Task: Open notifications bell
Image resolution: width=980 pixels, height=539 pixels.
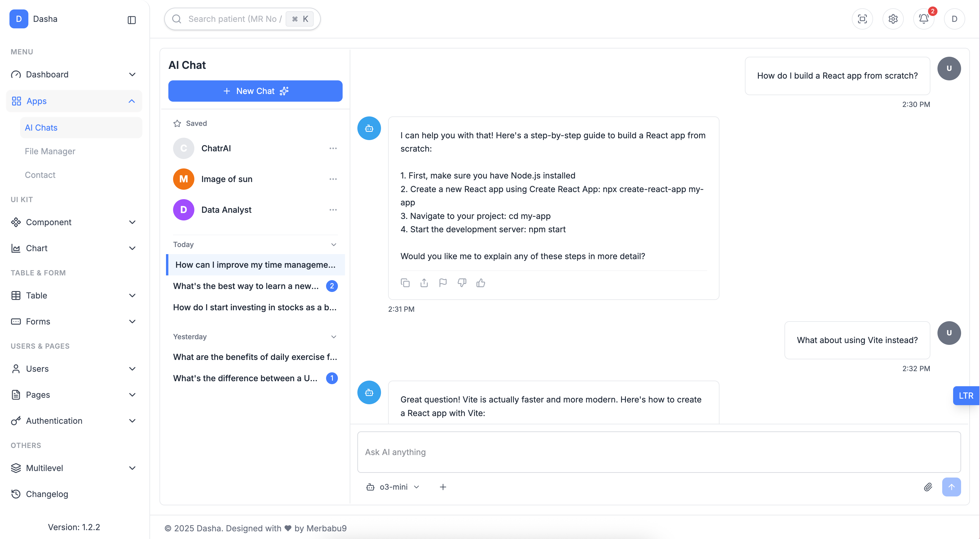Action: point(924,19)
